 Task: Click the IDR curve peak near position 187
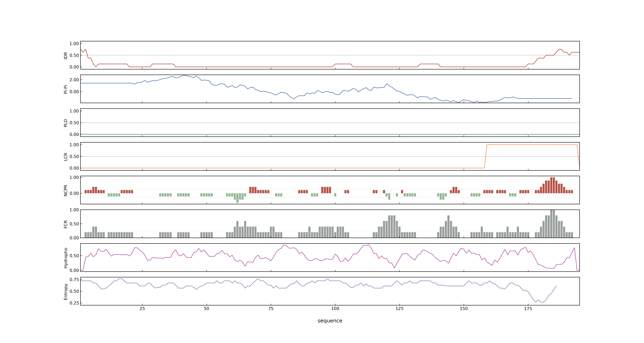(560, 49)
